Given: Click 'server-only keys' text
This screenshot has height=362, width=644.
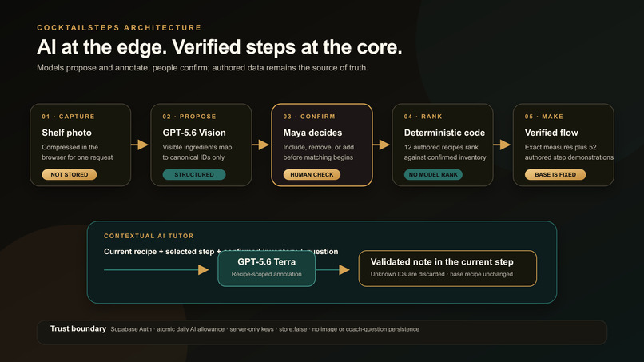Looking at the screenshot, I should pos(252,329).
